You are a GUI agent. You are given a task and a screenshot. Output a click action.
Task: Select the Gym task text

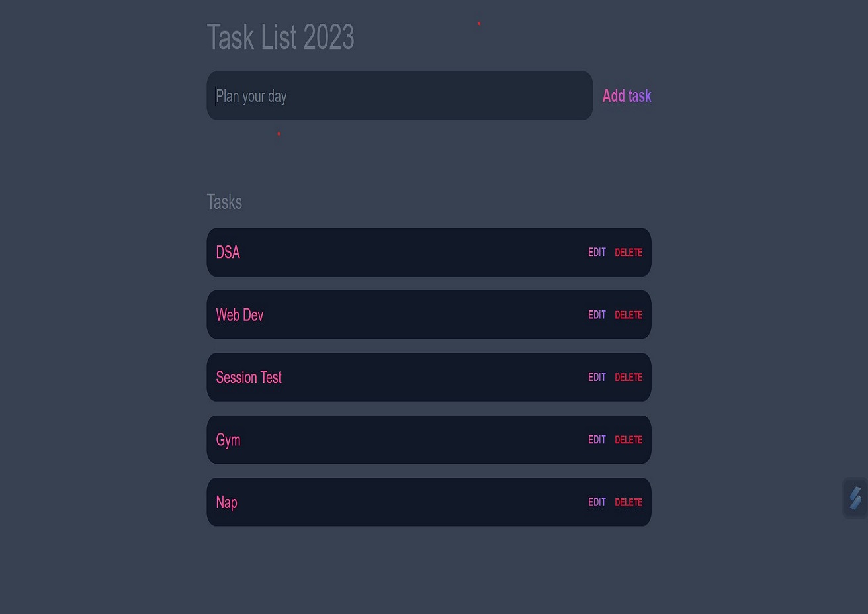228,440
